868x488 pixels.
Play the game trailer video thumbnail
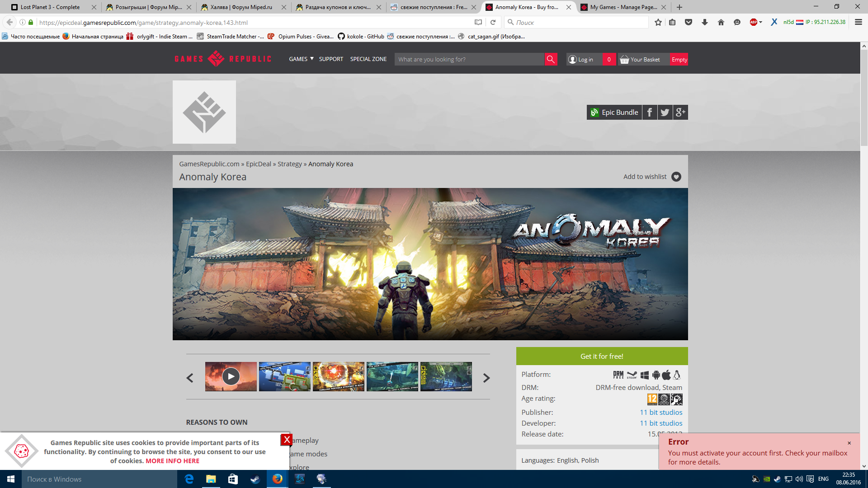[x=231, y=376]
